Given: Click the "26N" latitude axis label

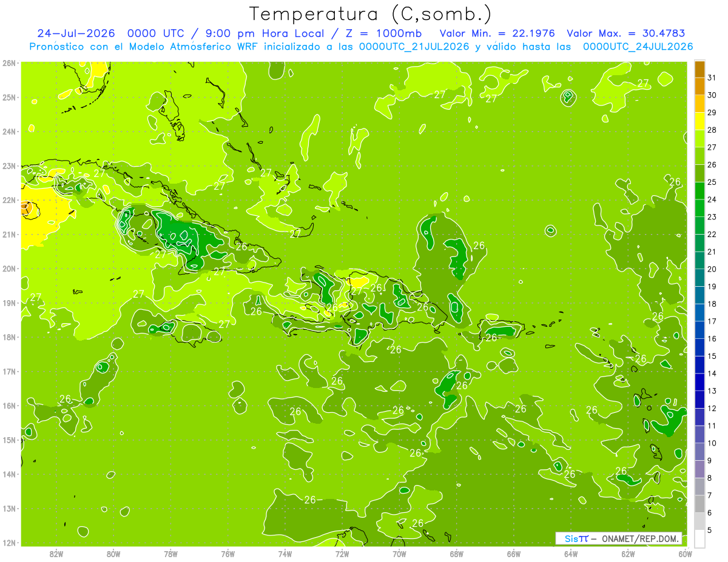Looking at the screenshot, I should click(9, 63).
